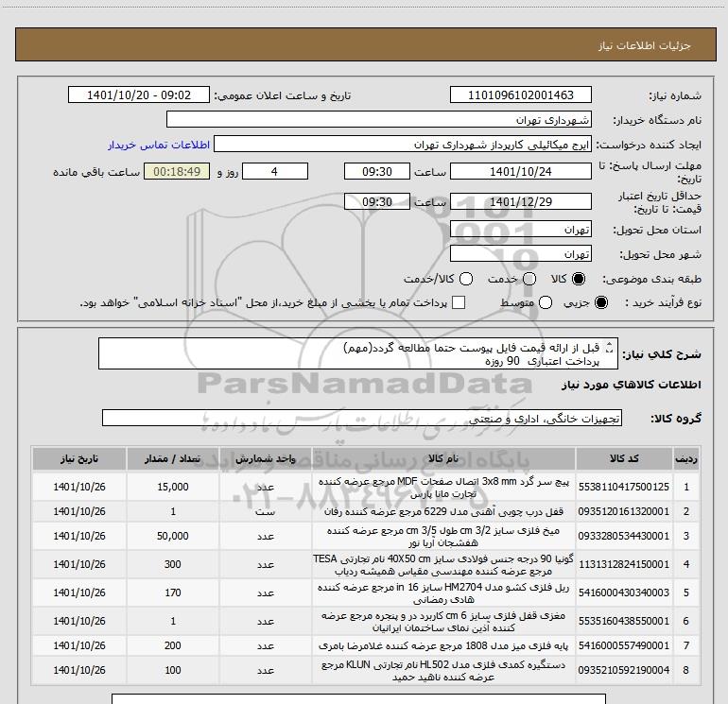Click quantity cell 200

click(x=173, y=645)
